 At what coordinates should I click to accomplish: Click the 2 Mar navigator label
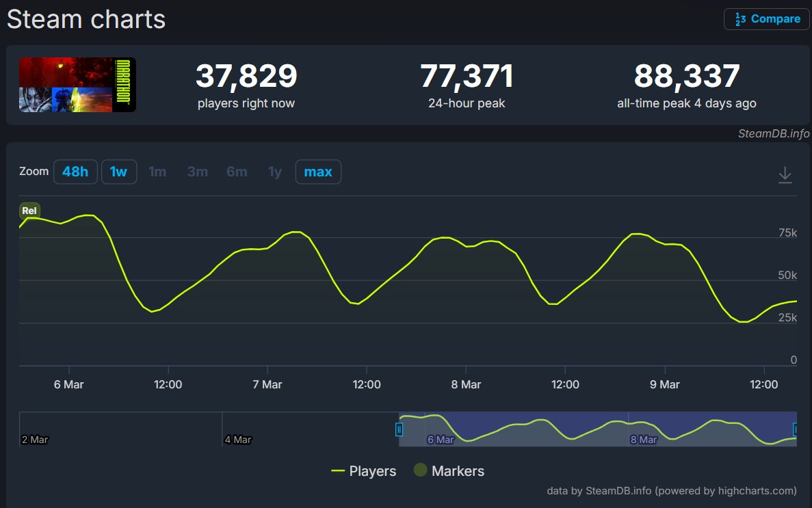[x=35, y=440]
